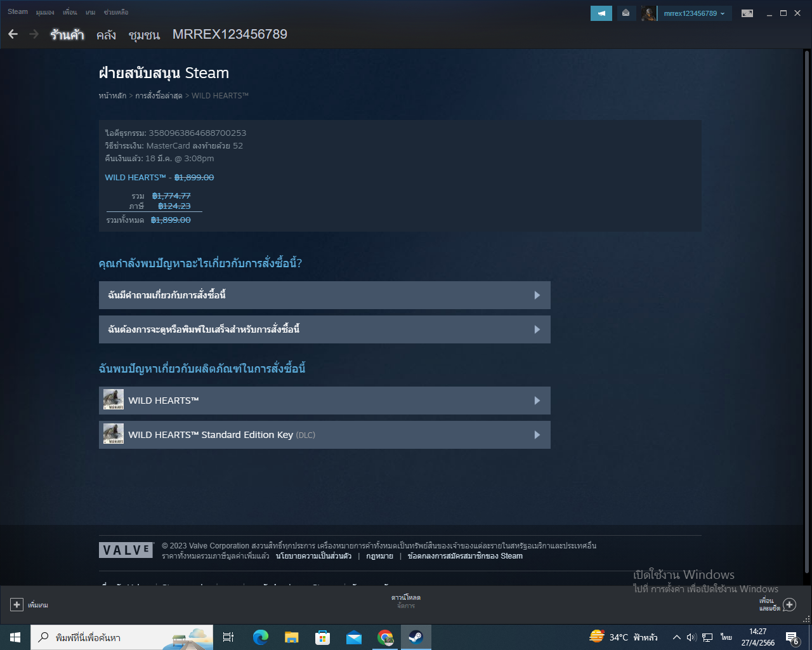The image size is (812, 650).
Task: Expand the WILD HEARTS™ product row
Action: 325,401
